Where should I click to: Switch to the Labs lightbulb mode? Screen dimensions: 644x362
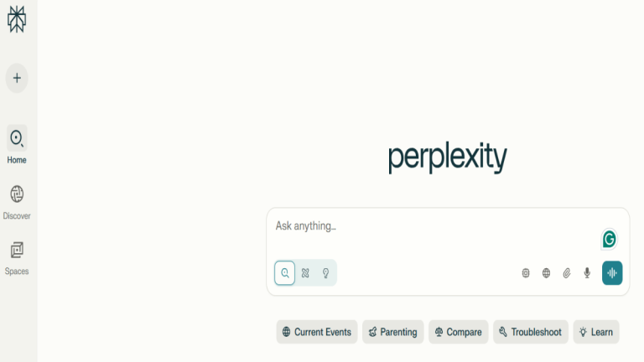click(326, 273)
